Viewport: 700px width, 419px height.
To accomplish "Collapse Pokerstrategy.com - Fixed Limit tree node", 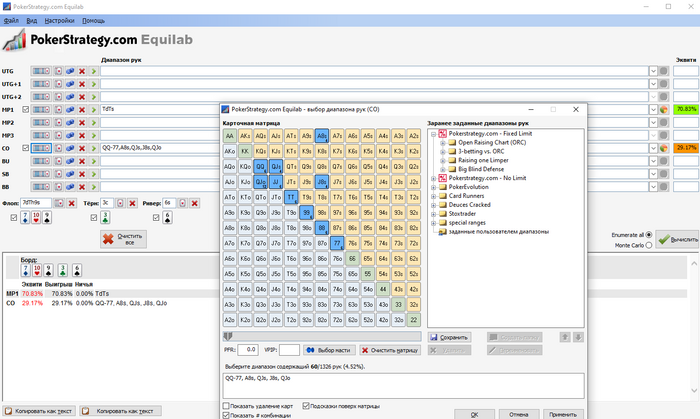I will [433, 134].
